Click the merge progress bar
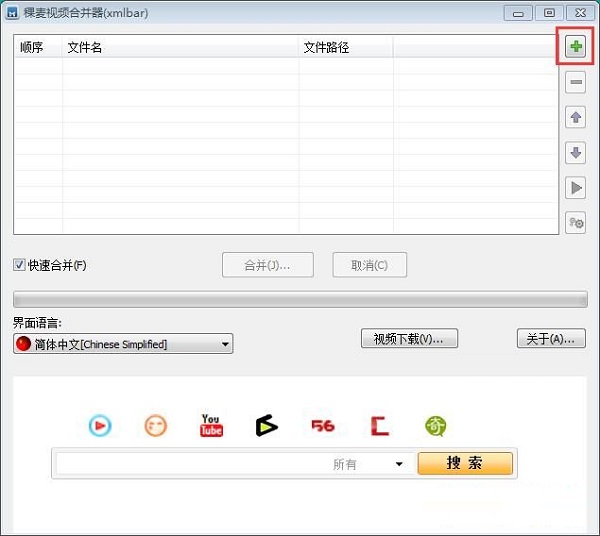Screen dimensions: 600x536 300,299
